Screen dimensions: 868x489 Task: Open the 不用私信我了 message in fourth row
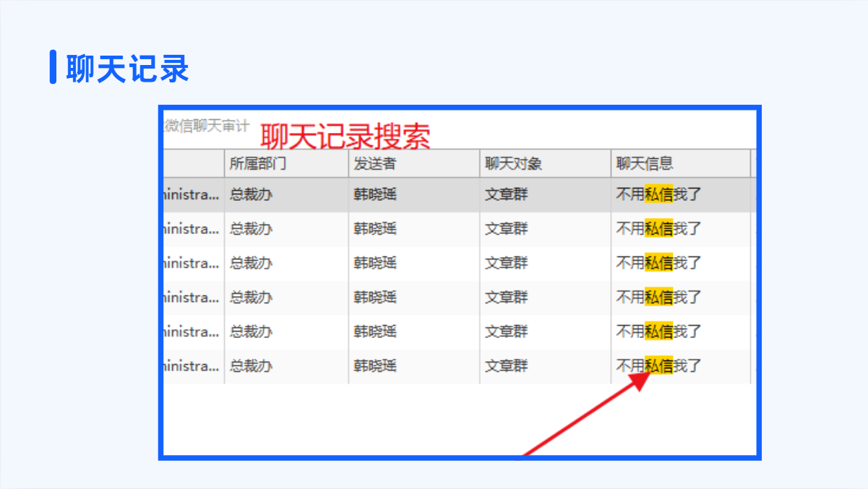[658, 297]
